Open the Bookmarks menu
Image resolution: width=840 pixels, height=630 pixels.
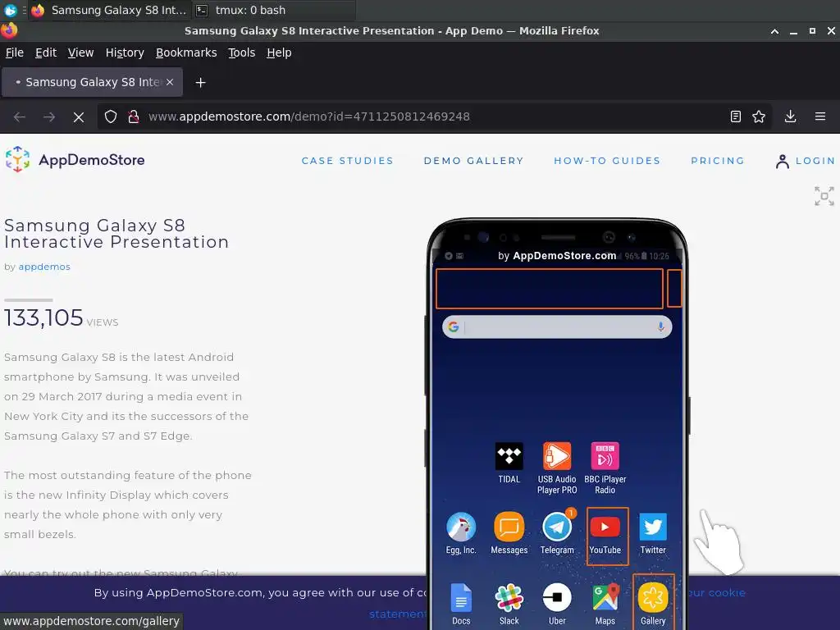186,52
